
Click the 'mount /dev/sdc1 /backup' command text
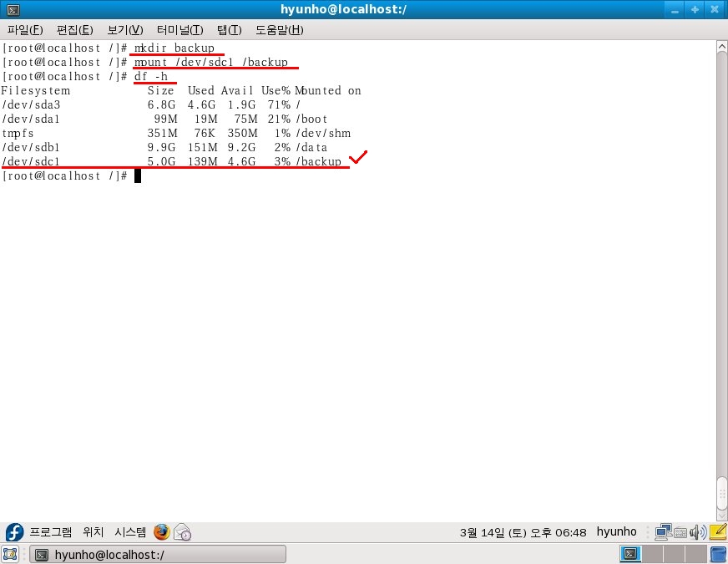tap(211, 63)
